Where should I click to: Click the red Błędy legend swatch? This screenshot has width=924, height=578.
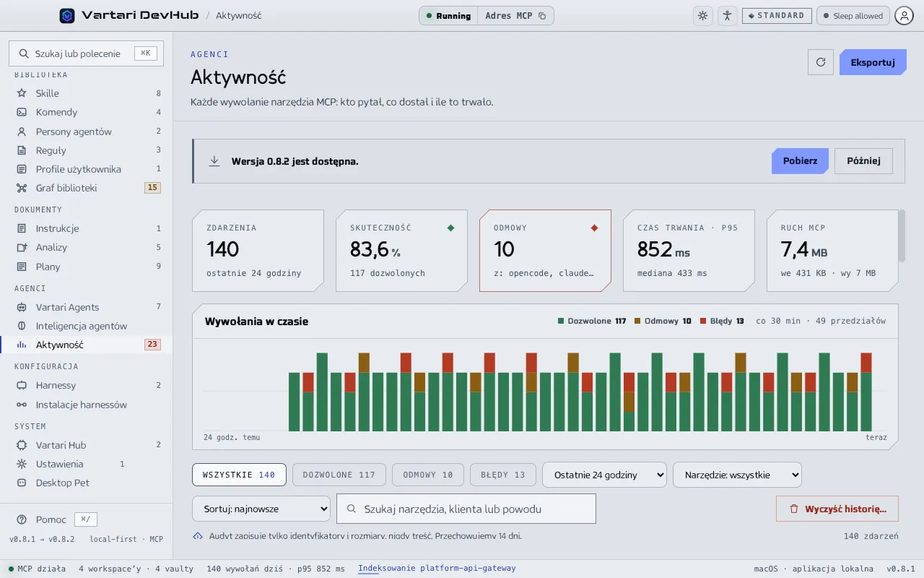702,321
